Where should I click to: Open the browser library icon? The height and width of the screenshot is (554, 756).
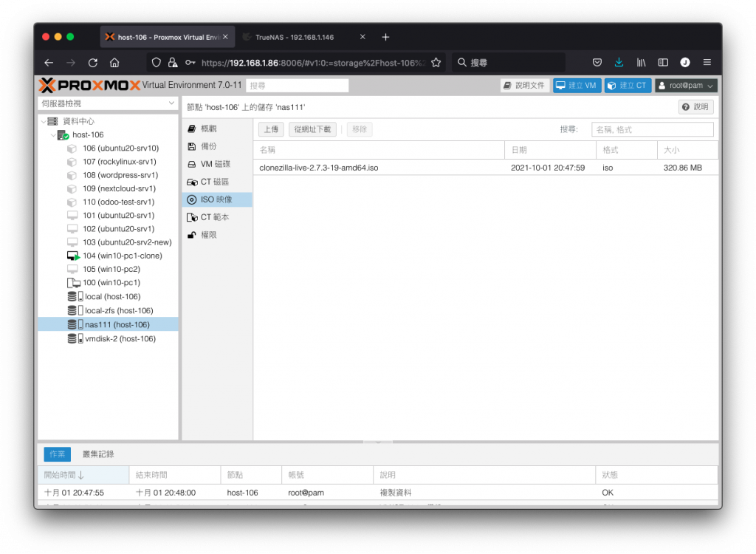[642, 62]
